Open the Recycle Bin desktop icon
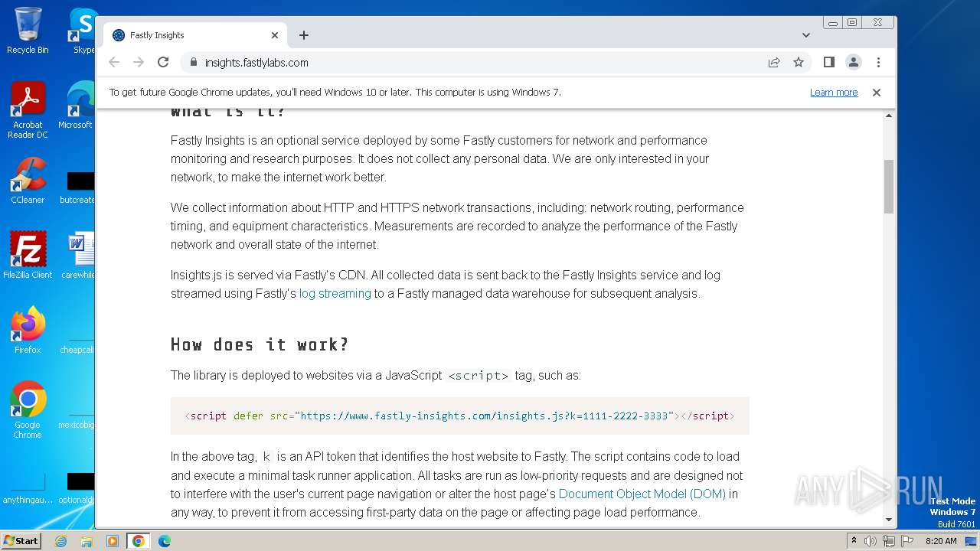 28,31
